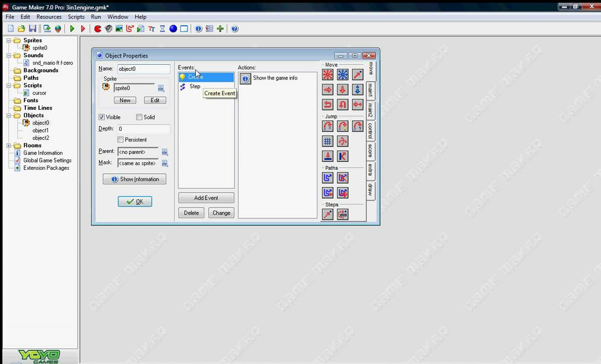Create a font with the TT icon
This screenshot has height=364, width=601.
[152, 29]
